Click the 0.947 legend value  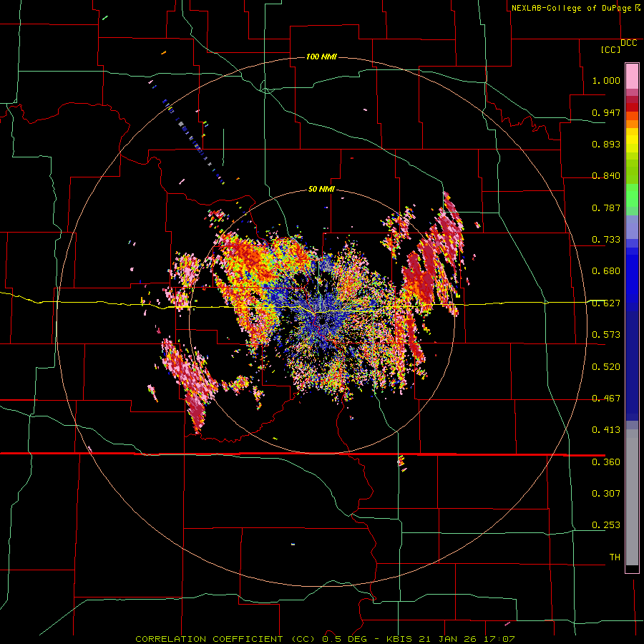coord(606,112)
